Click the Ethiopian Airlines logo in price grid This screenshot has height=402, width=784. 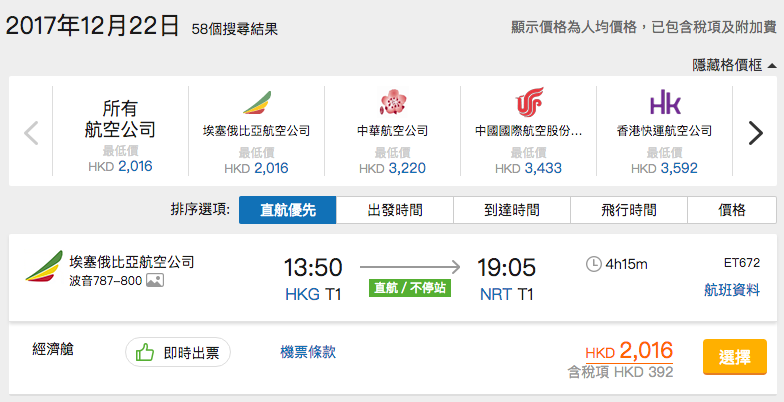tap(257, 102)
